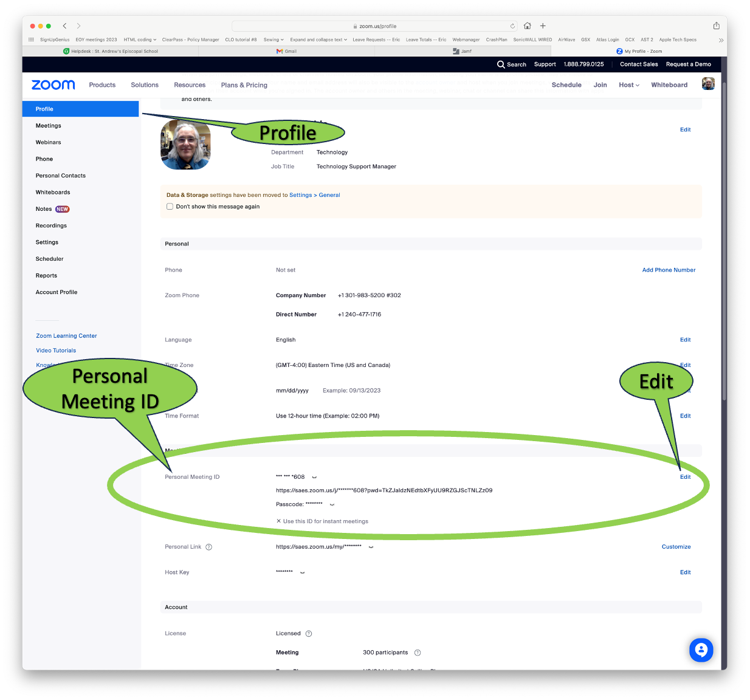This screenshot has height=700, width=750.
Task: Click the zoom.us/profile address bar
Action: point(375,26)
